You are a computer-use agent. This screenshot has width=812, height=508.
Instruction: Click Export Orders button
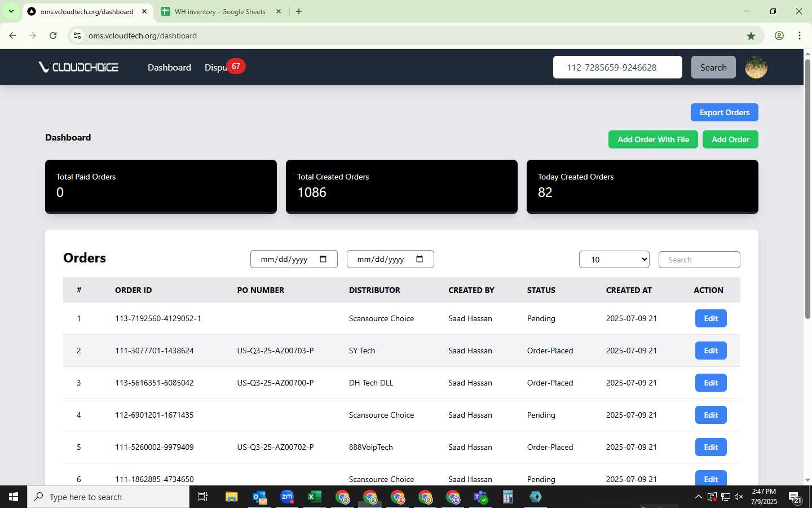pyautogui.click(x=724, y=112)
